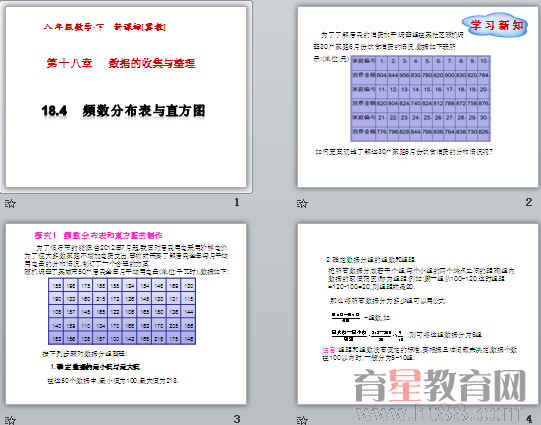Click the pink heading on slide 3
541x425 pixels.
[98, 236]
